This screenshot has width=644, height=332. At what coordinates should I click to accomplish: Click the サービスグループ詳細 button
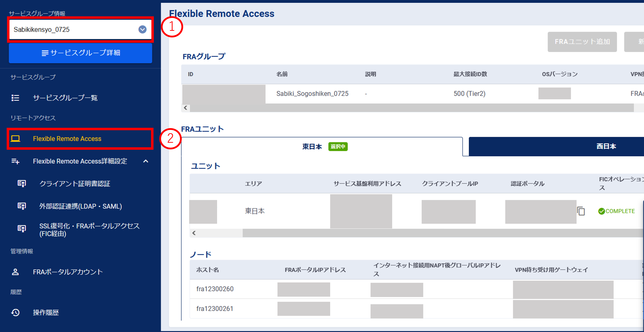click(80, 53)
